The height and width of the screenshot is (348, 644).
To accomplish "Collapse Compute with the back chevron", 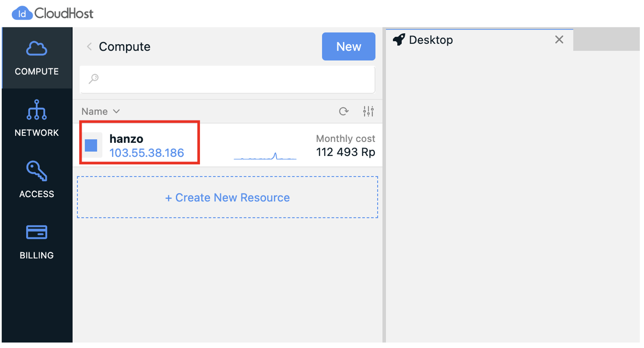I will click(x=89, y=47).
